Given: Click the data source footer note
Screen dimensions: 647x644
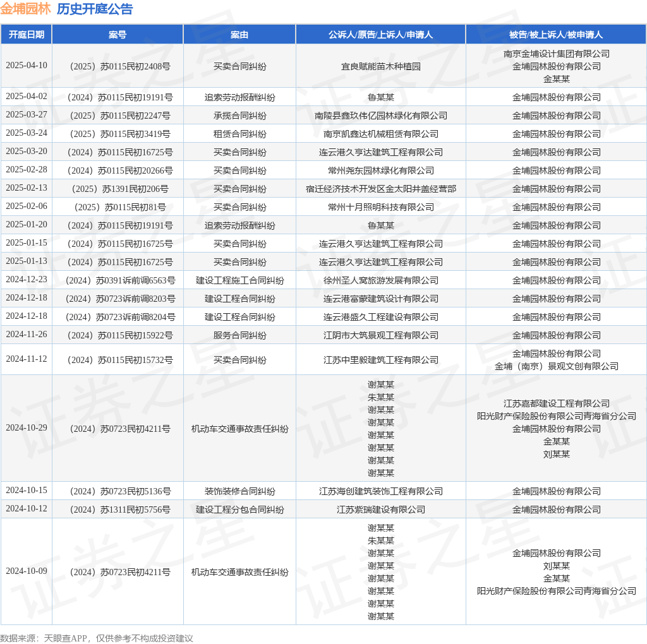Looking at the screenshot, I should [x=97, y=638].
